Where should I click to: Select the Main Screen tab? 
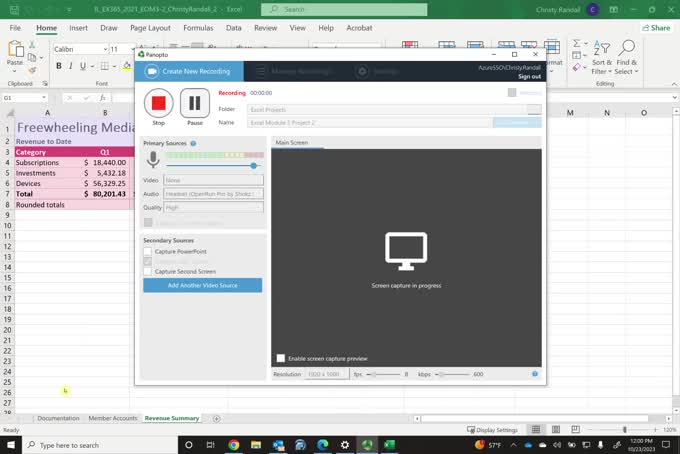coord(292,143)
